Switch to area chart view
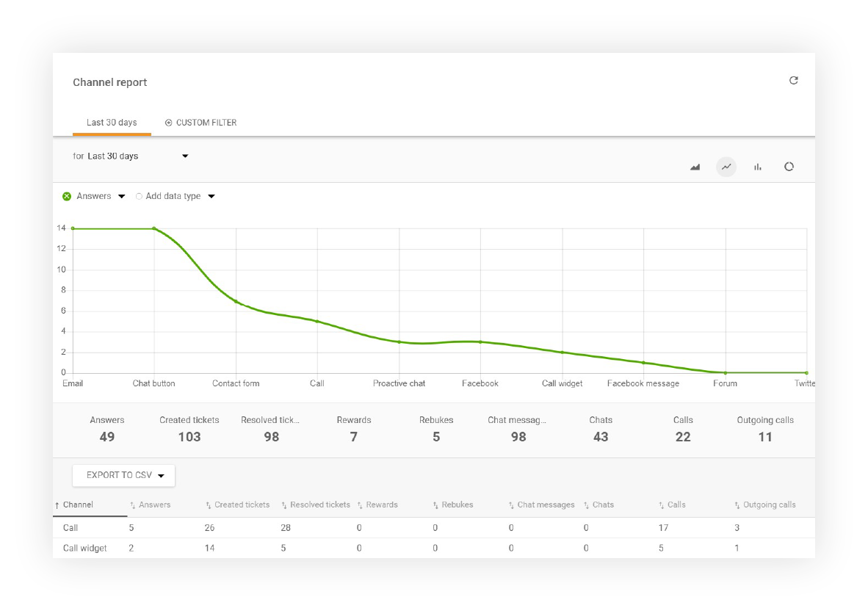Image resolution: width=868 pixels, height=611 pixels. pos(695,167)
